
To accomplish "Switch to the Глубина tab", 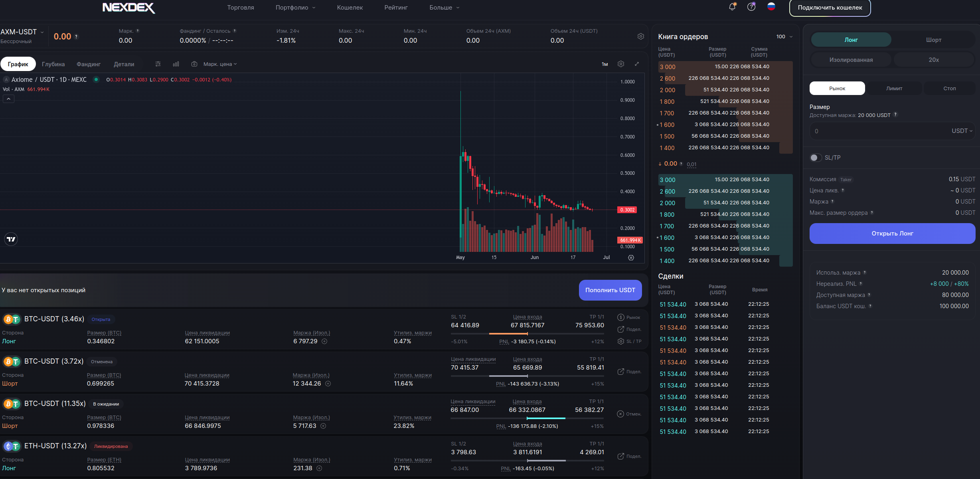I will point(53,64).
